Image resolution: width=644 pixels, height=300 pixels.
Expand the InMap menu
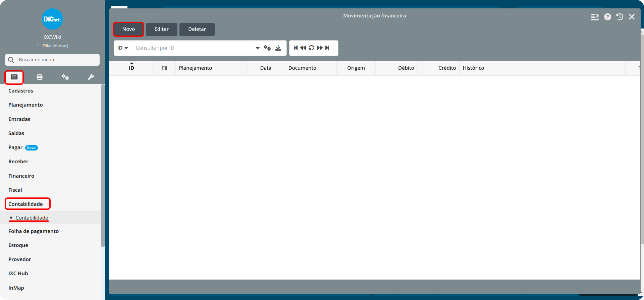16,288
